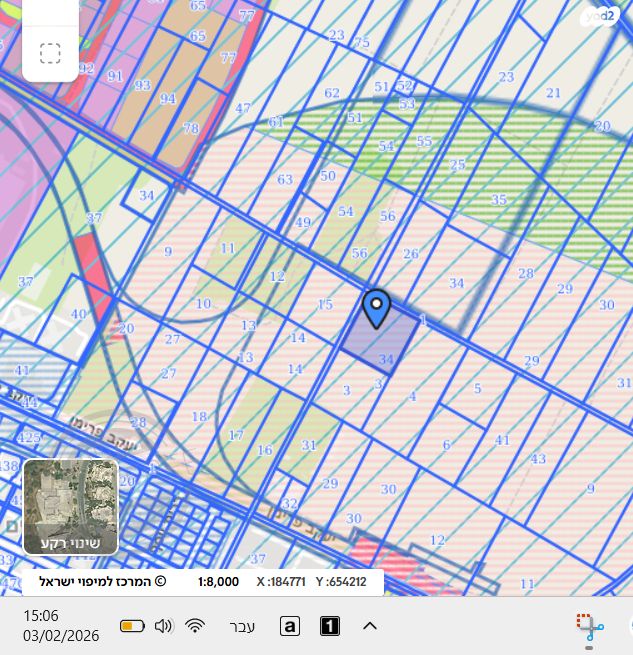Select parcel number 63 on the map
The width and height of the screenshot is (633, 655).
point(285,180)
